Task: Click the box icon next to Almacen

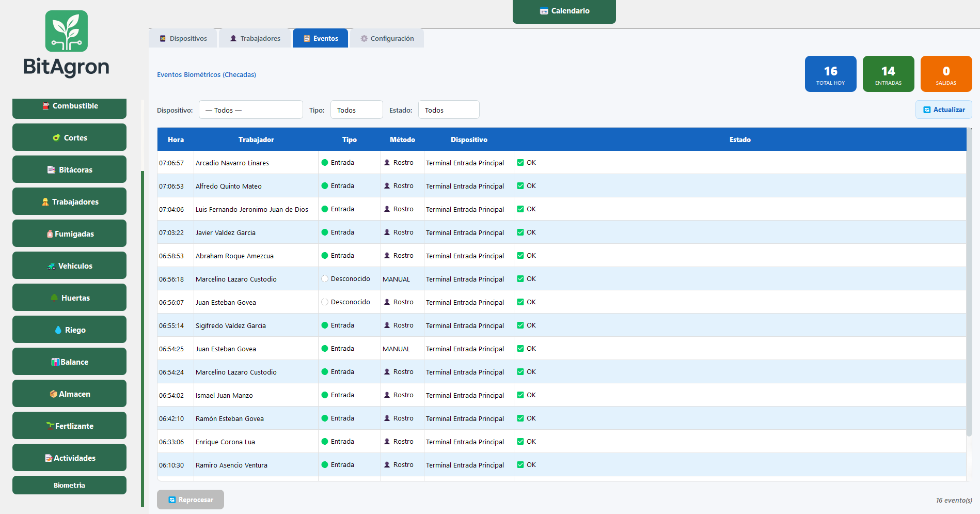Action: pyautogui.click(x=53, y=394)
